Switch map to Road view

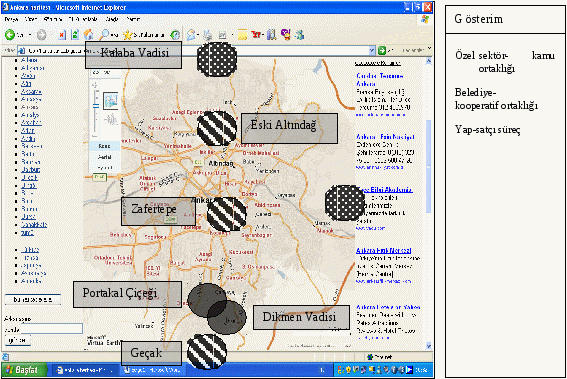105,146
